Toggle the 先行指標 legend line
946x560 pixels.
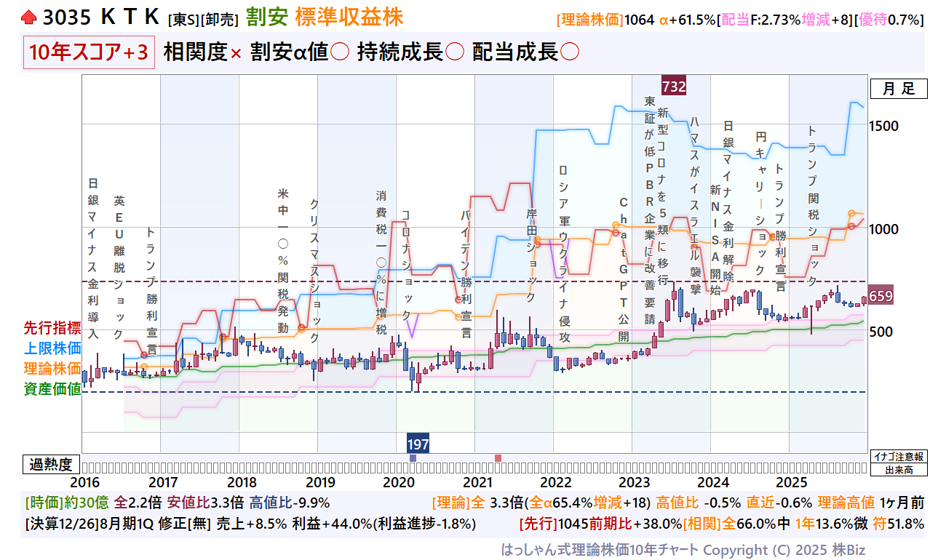coord(52,328)
